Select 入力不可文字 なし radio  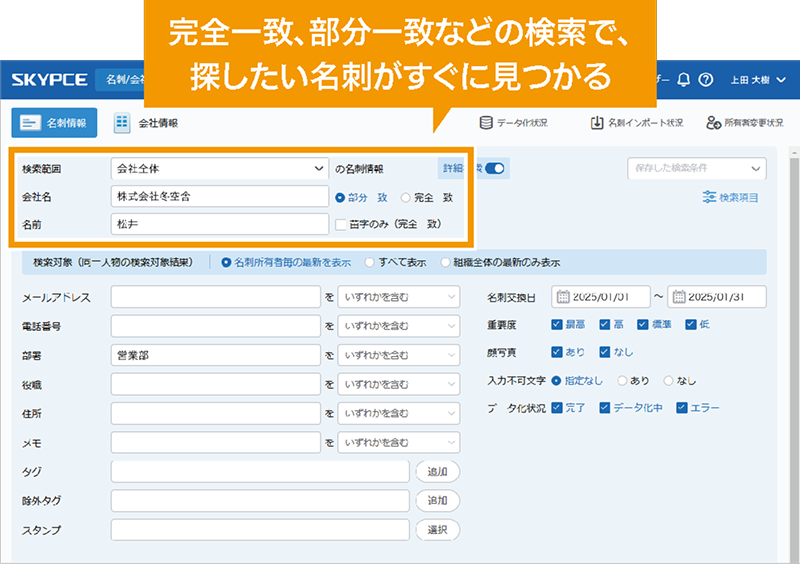click(x=668, y=380)
